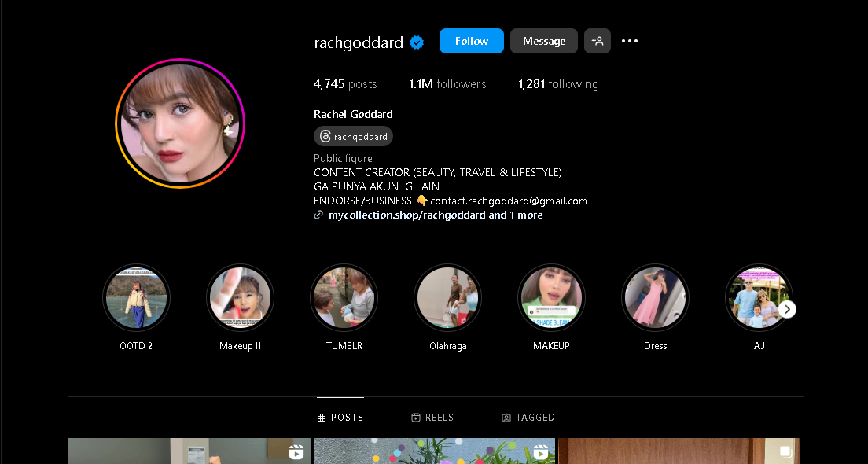Open the third post with brown wooden background
This screenshot has width=868, height=464.
(x=679, y=451)
